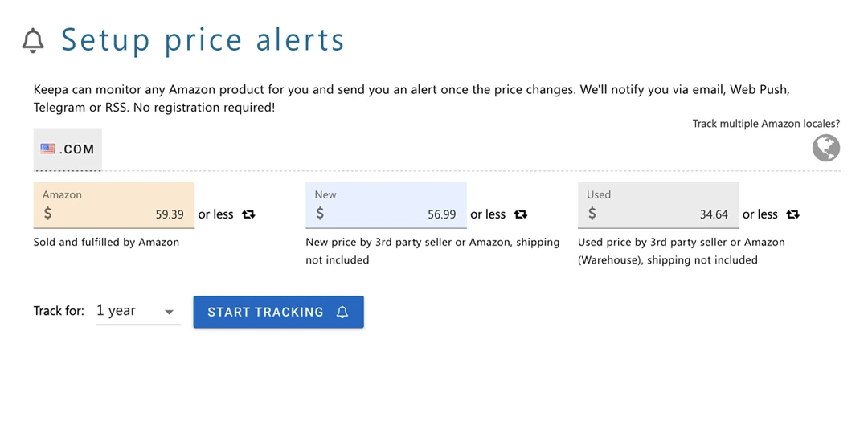Click the dollar sign in the New field
This screenshot has width=868, height=429.
tap(320, 214)
